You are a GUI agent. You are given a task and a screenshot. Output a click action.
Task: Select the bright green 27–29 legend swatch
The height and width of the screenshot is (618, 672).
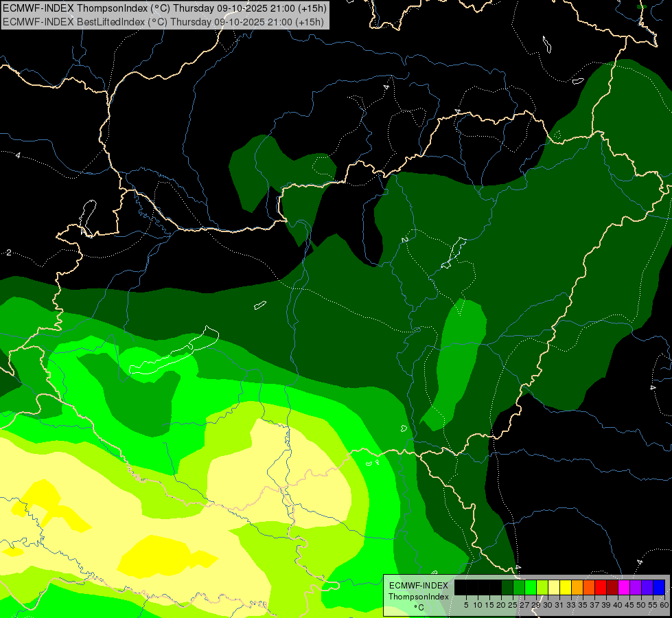[531, 587]
